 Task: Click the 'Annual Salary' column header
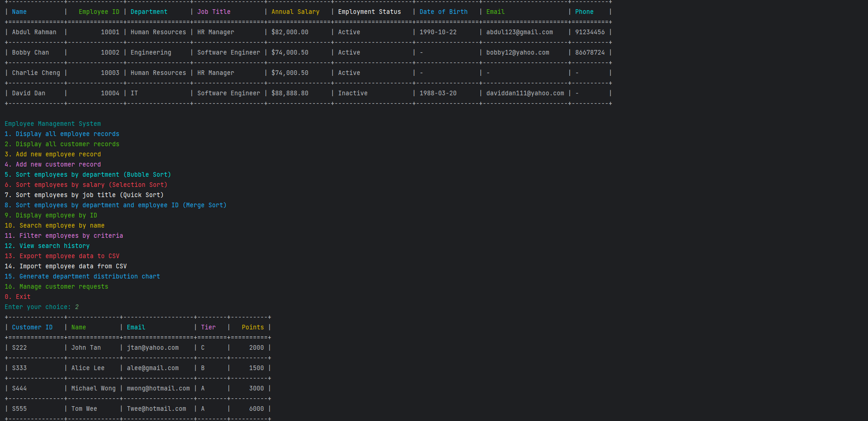296,12
